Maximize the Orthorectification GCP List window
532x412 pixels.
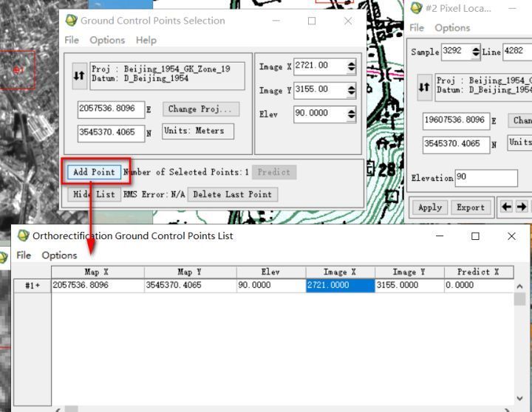click(475, 236)
